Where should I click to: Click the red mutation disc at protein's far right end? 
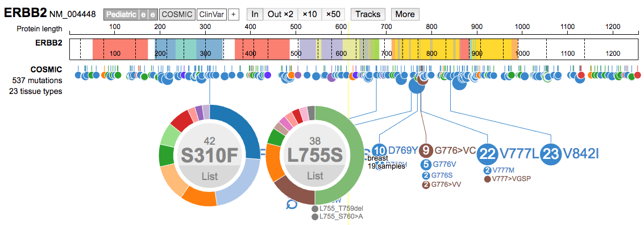637,75
